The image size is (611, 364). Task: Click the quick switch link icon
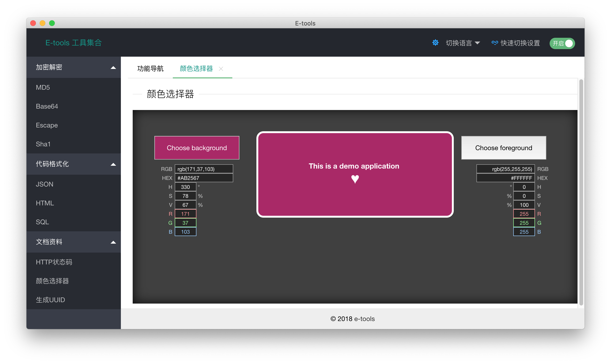pyautogui.click(x=495, y=43)
